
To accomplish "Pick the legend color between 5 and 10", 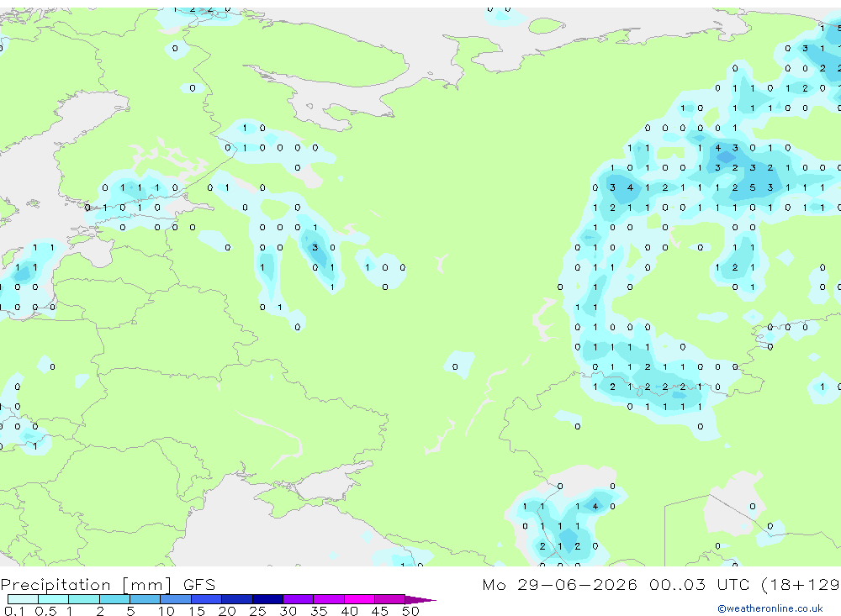I will (145, 599).
